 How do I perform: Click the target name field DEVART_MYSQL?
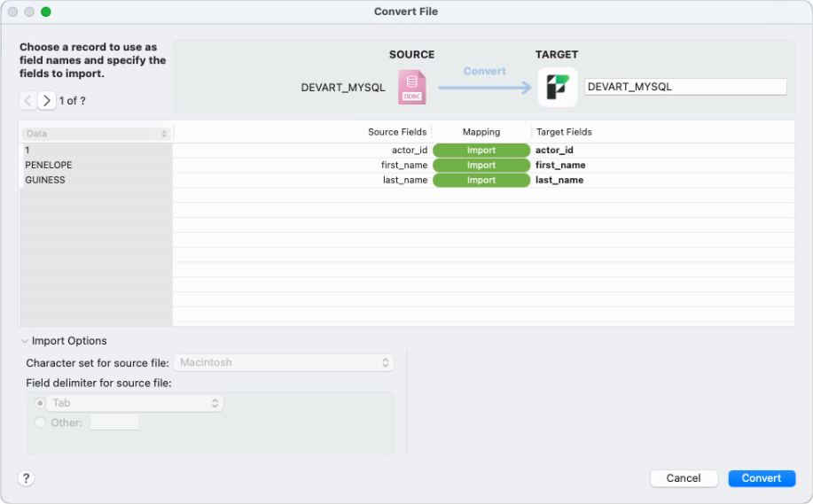(x=685, y=87)
